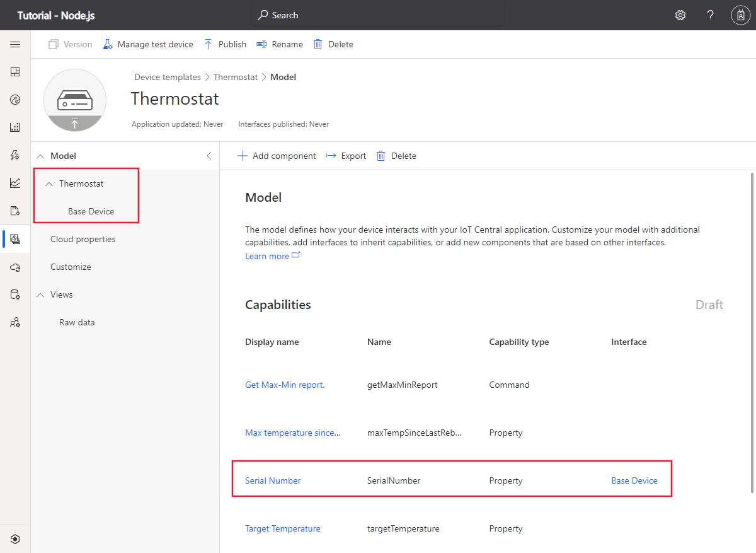Click the Jobs lightning icon in sidebar
The height and width of the screenshot is (553, 756).
click(x=16, y=154)
